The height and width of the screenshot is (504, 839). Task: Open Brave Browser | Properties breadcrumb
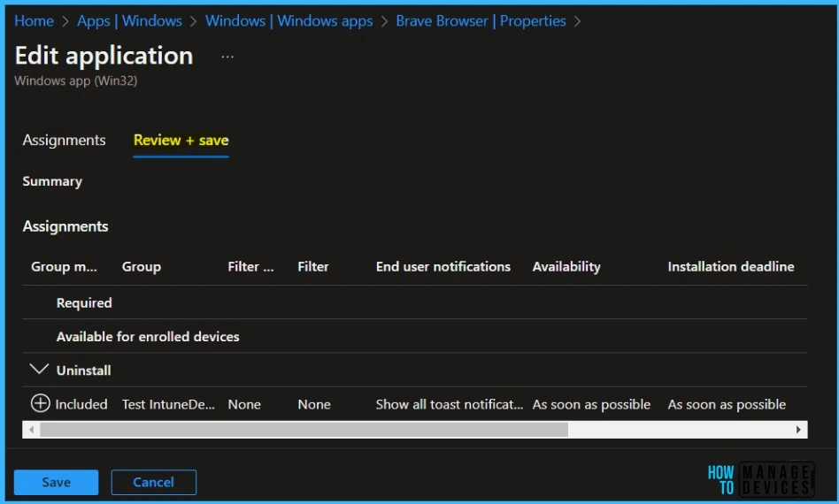pyautogui.click(x=481, y=21)
